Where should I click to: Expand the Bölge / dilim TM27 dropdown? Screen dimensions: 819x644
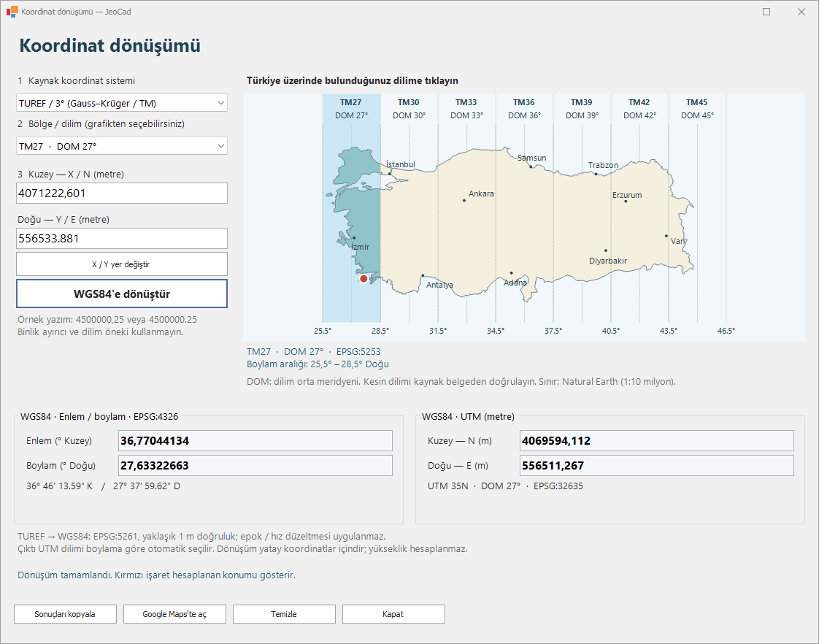click(122, 146)
